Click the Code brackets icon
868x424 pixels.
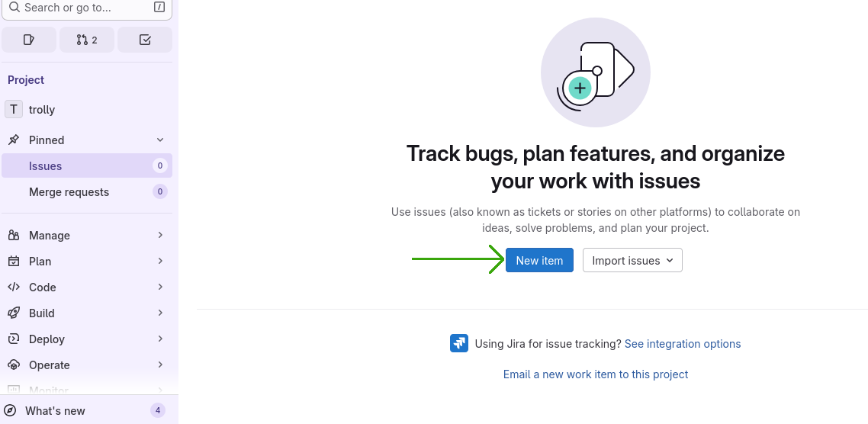click(14, 287)
